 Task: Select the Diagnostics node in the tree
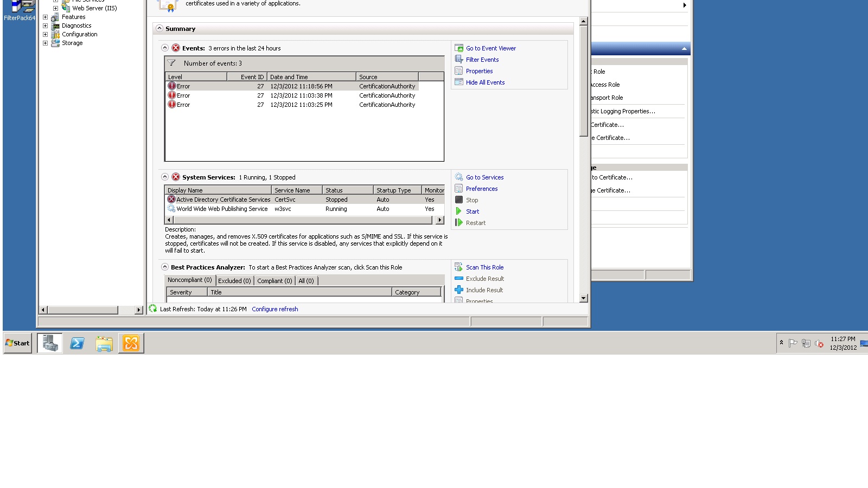click(76, 25)
